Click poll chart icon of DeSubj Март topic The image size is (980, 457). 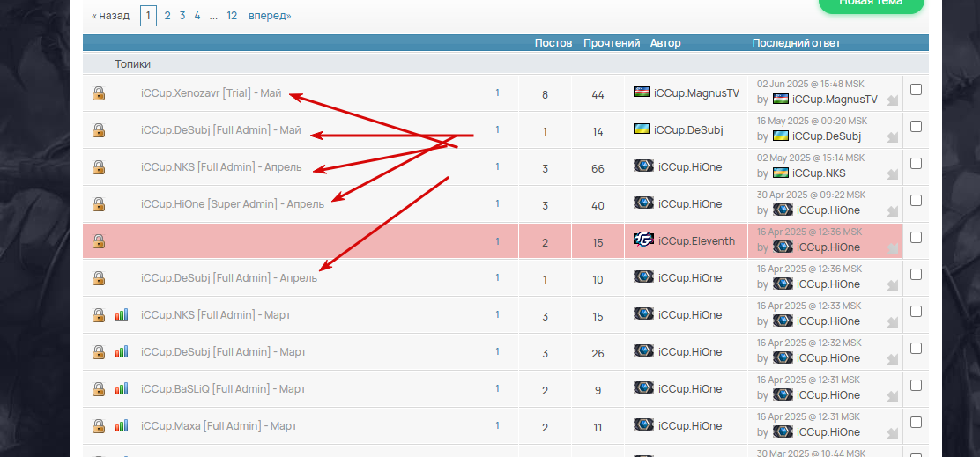122,351
